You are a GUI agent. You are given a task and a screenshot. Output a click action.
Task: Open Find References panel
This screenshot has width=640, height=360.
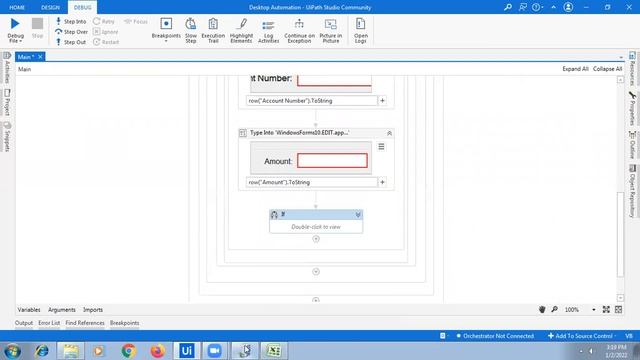tap(85, 323)
